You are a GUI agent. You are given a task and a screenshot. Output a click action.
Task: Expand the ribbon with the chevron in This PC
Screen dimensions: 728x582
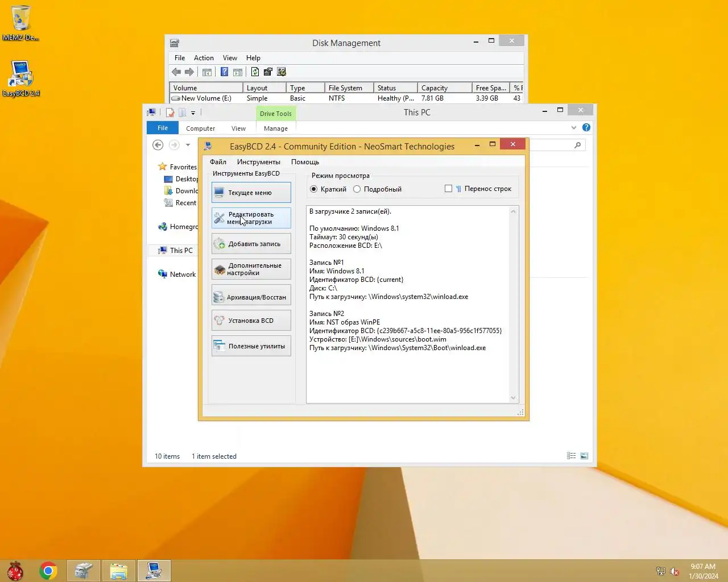[x=574, y=128]
